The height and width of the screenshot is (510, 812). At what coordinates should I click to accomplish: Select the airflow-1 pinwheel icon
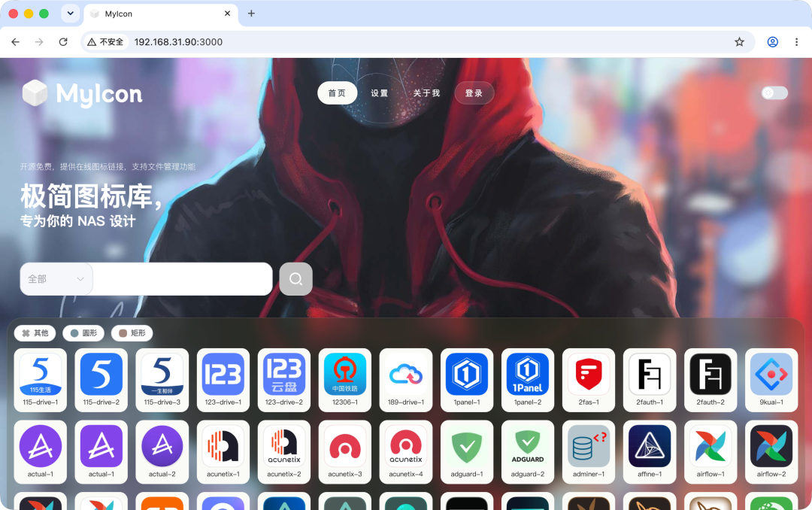click(x=710, y=452)
